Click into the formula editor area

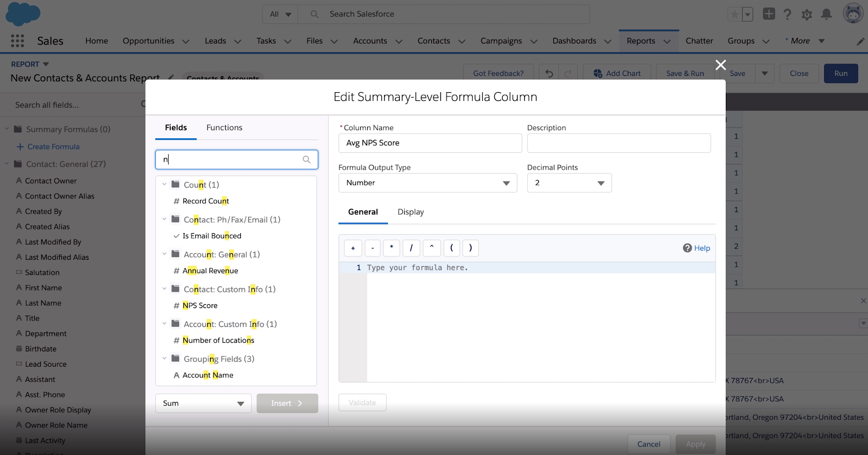[541, 322]
